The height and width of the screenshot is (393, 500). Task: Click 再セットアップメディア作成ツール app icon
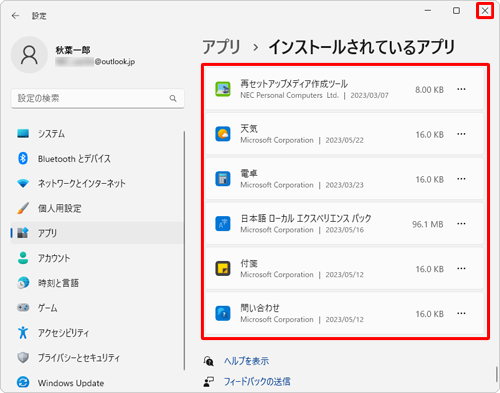click(223, 89)
